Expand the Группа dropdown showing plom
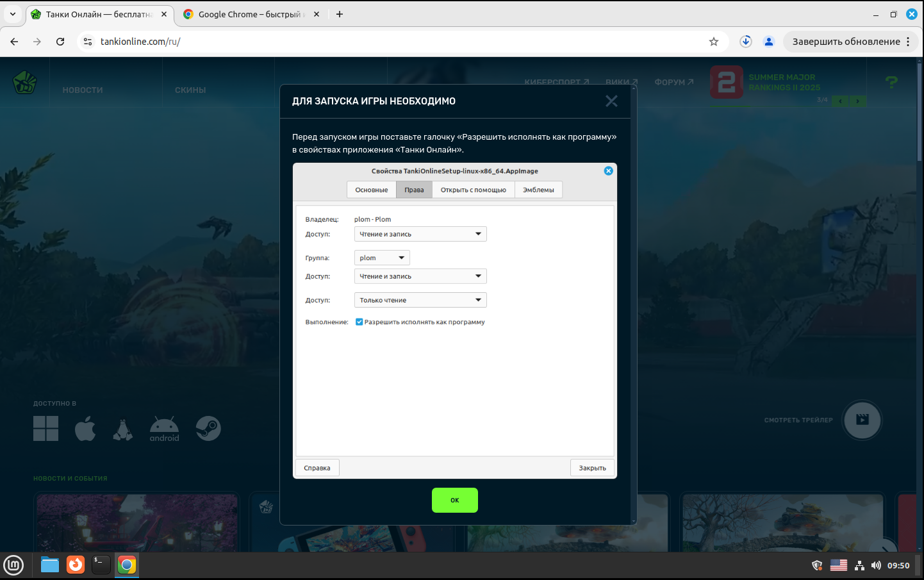 pyautogui.click(x=382, y=258)
